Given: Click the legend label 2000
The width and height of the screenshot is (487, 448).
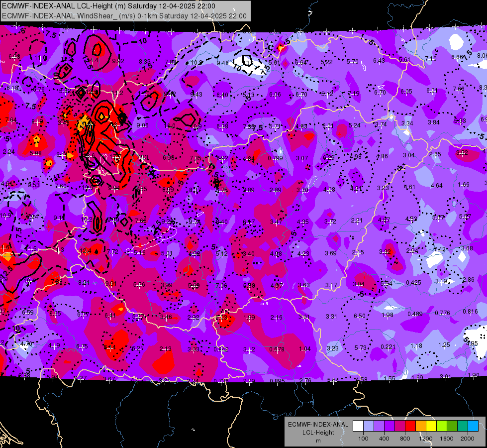Looking at the screenshot, I should pos(468,439).
